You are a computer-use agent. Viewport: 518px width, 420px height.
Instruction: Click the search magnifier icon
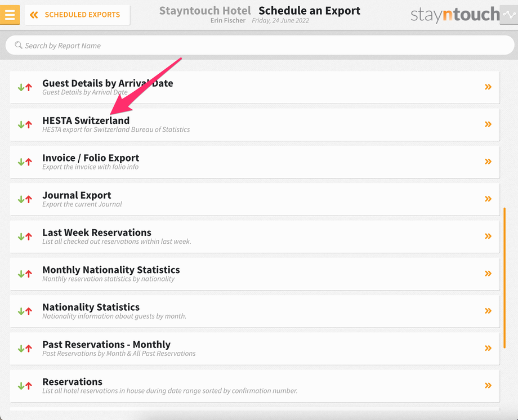pyautogui.click(x=19, y=45)
